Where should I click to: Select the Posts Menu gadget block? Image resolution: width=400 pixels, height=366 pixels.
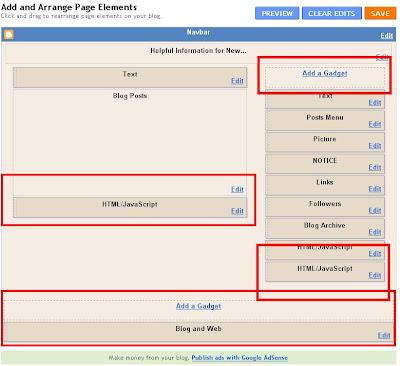pos(325,120)
